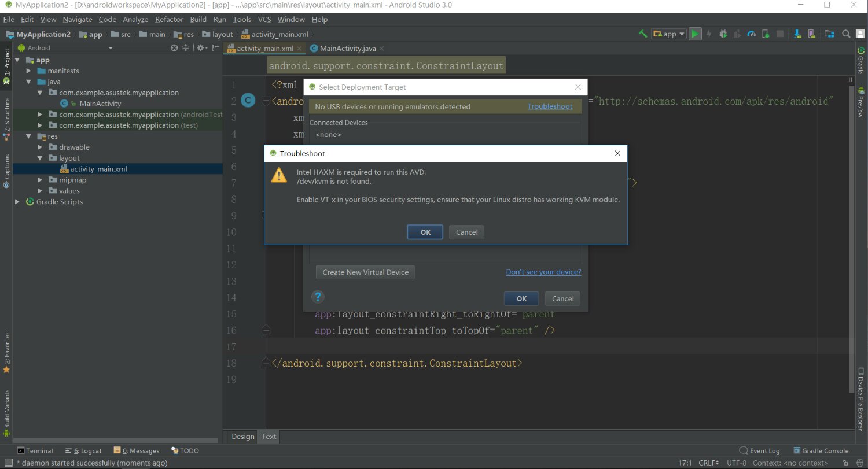Click the Debug app bug icon
This screenshot has width=868, height=469.
point(723,34)
